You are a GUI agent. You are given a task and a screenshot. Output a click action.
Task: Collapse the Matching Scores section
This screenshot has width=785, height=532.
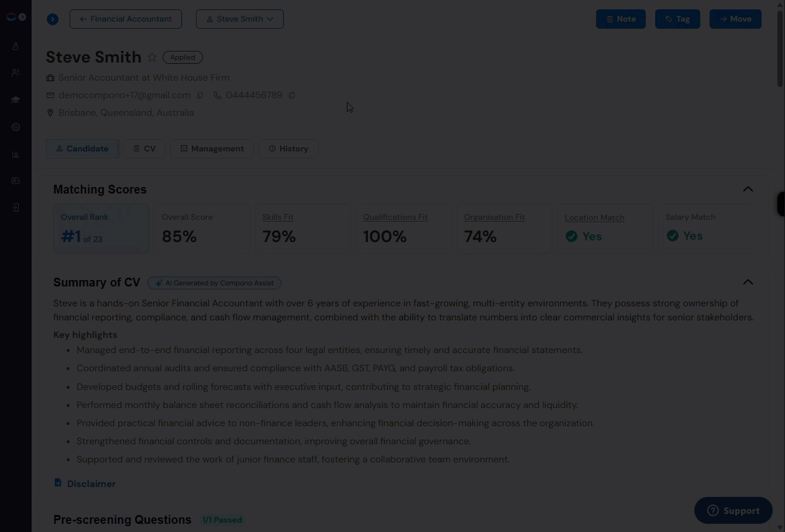click(748, 189)
